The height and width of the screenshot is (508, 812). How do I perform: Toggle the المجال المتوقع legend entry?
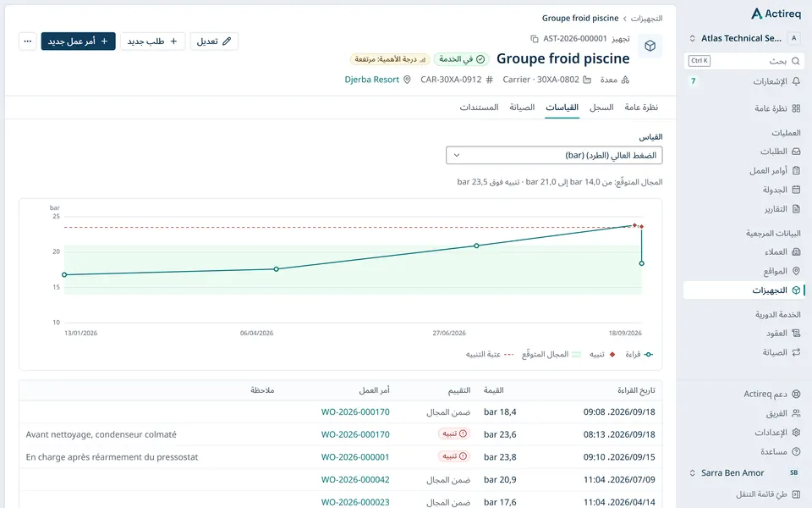coord(551,355)
